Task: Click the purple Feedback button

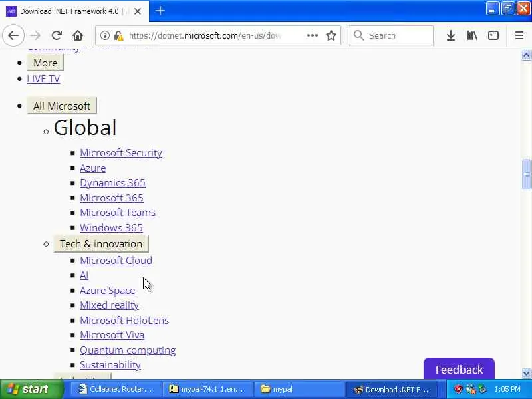Action: tap(459, 369)
